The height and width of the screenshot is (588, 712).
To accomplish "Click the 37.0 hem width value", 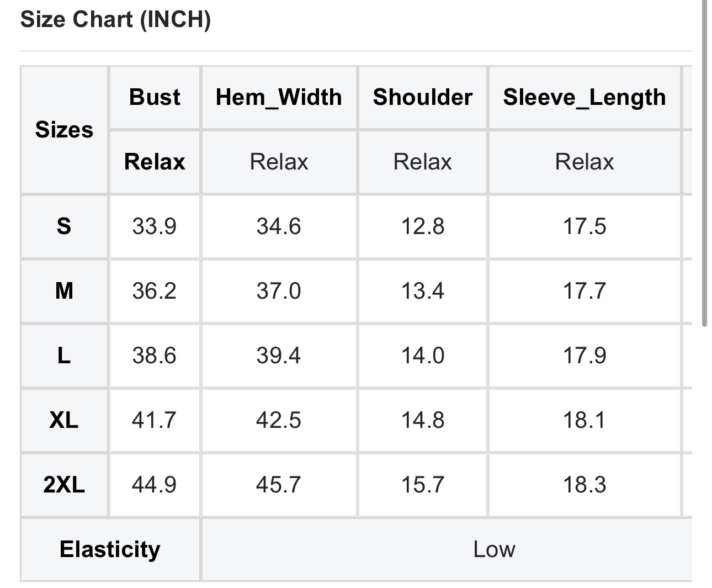I will tap(279, 291).
